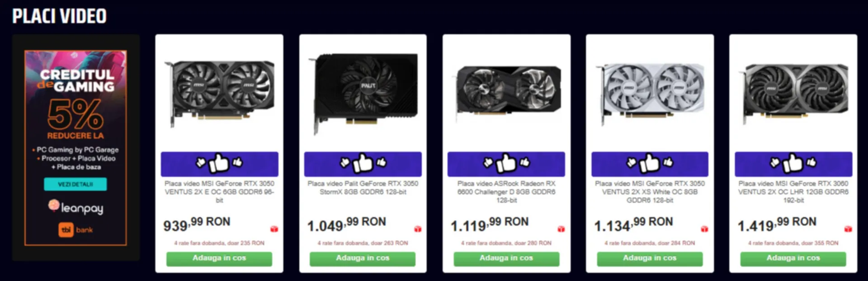Add Palit RTX 3050 StormX to cart
This screenshot has height=281, width=868.
pos(363,258)
